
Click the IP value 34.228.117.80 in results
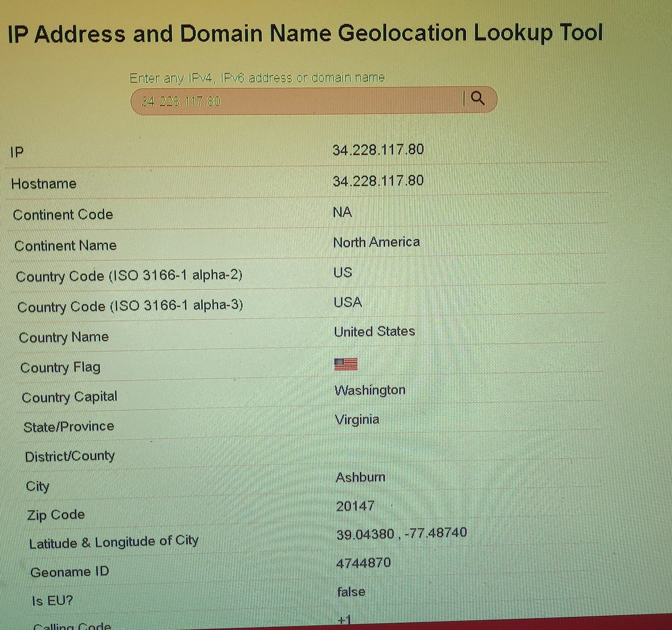tap(378, 150)
